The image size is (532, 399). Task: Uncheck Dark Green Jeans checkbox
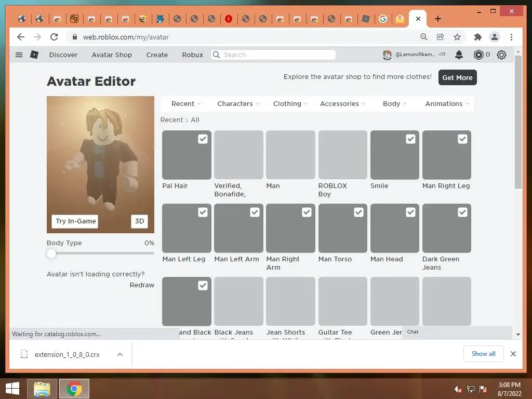click(462, 212)
